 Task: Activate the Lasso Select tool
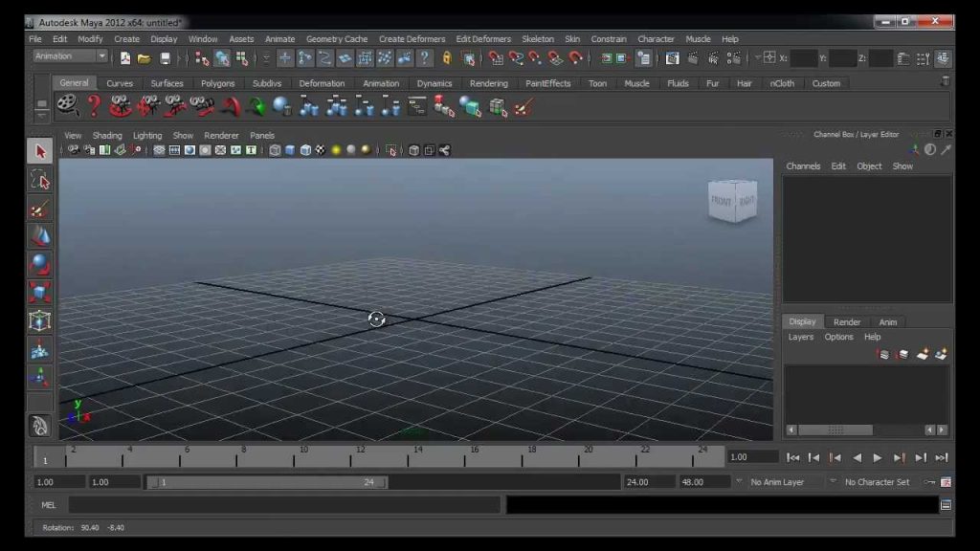(x=40, y=181)
